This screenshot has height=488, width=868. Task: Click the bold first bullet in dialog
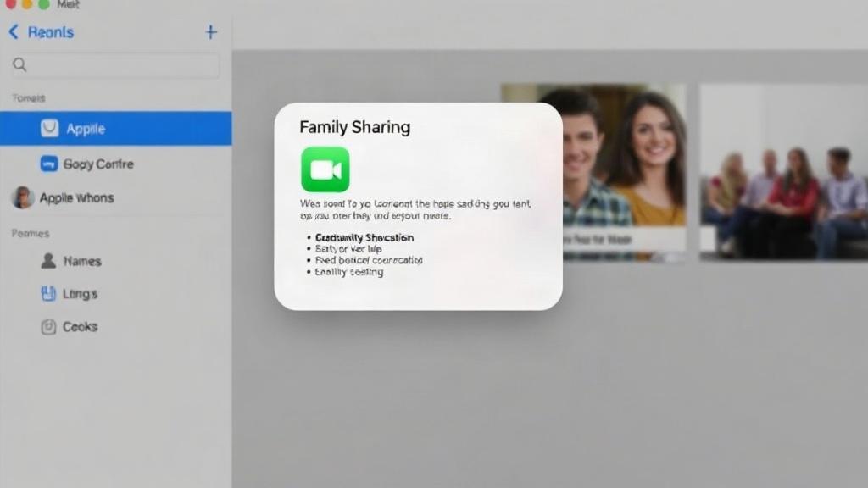coord(364,237)
